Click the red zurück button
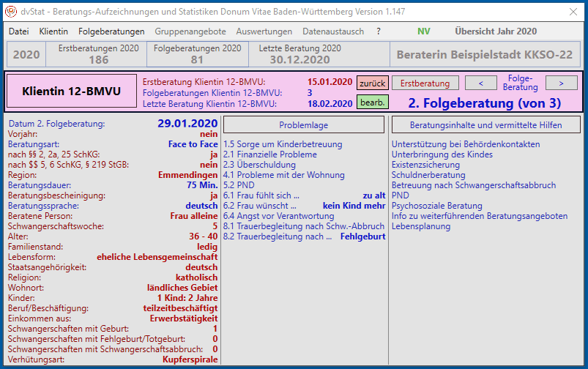Viewport: 588px width, 369px height. tap(373, 83)
